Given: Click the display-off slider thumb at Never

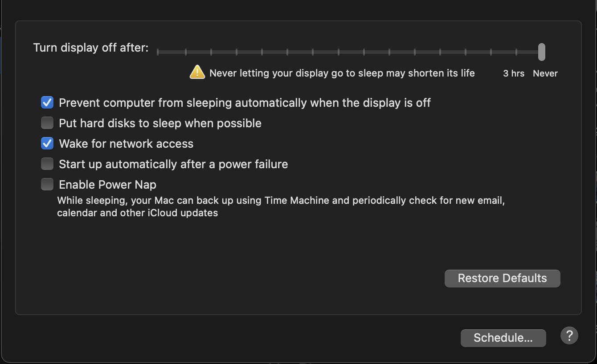Looking at the screenshot, I should click(541, 52).
